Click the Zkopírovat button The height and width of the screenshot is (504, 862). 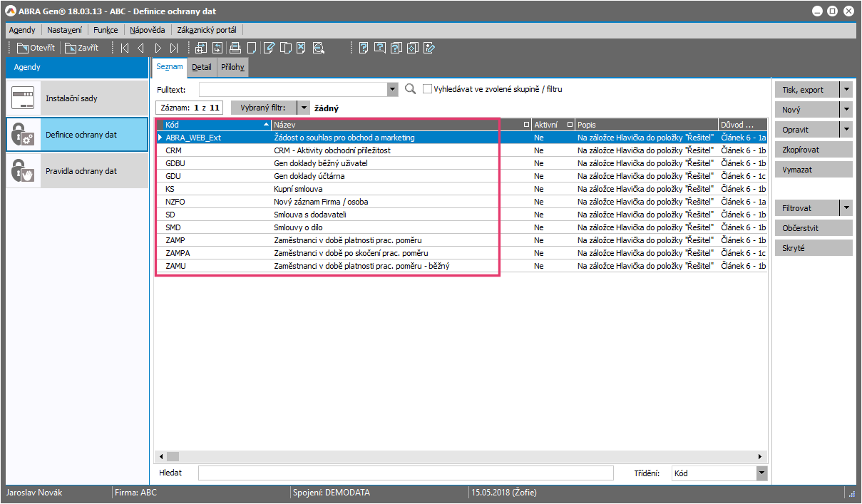click(x=814, y=150)
